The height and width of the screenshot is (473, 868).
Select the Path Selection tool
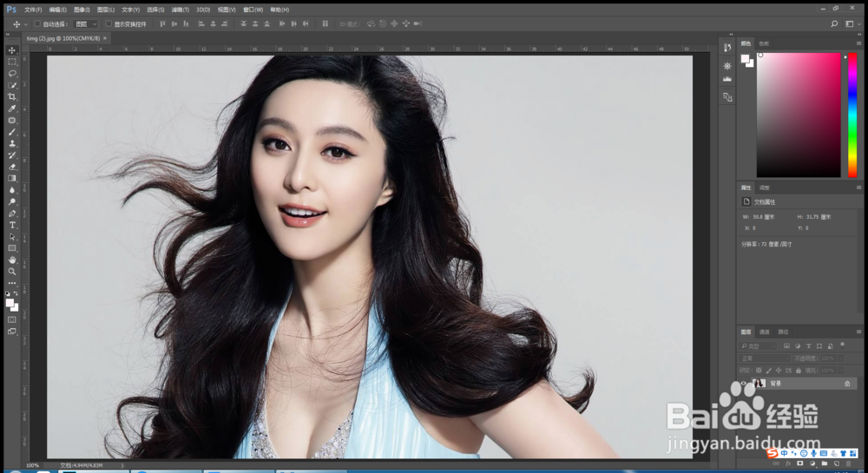pyautogui.click(x=11, y=237)
